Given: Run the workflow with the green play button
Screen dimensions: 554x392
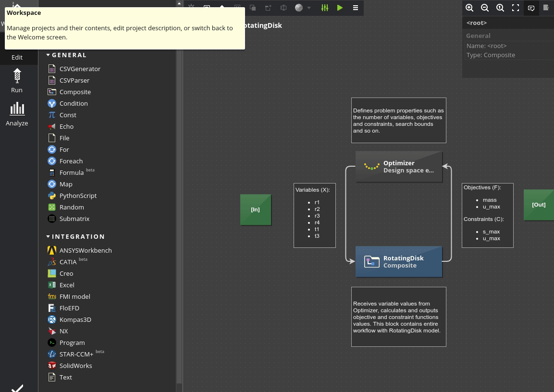Looking at the screenshot, I should [x=340, y=8].
